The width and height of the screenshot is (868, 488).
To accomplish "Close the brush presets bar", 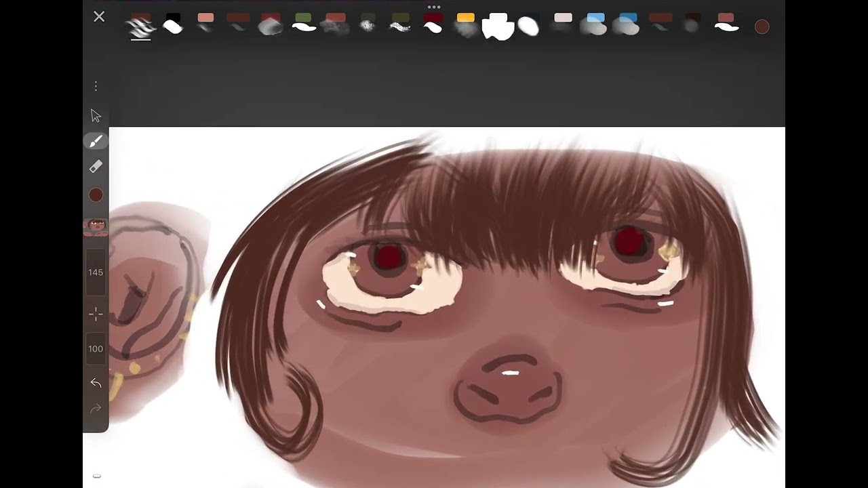I will coord(99,17).
